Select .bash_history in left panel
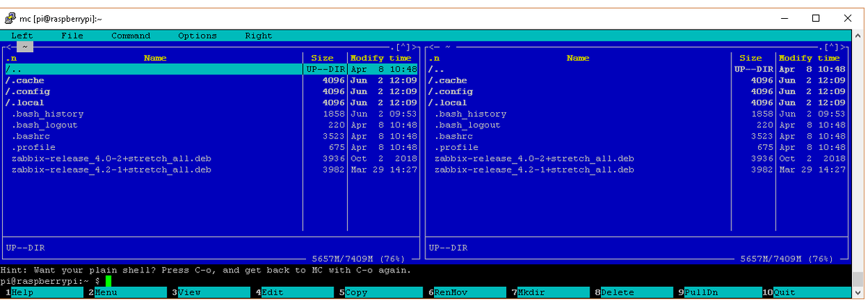Screen dimensions: 868x302 coord(211,114)
